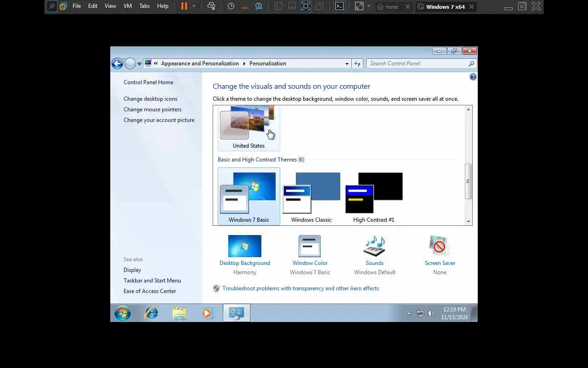Close the Home tab
Image resolution: width=588 pixels, height=368 pixels.
[x=407, y=7]
